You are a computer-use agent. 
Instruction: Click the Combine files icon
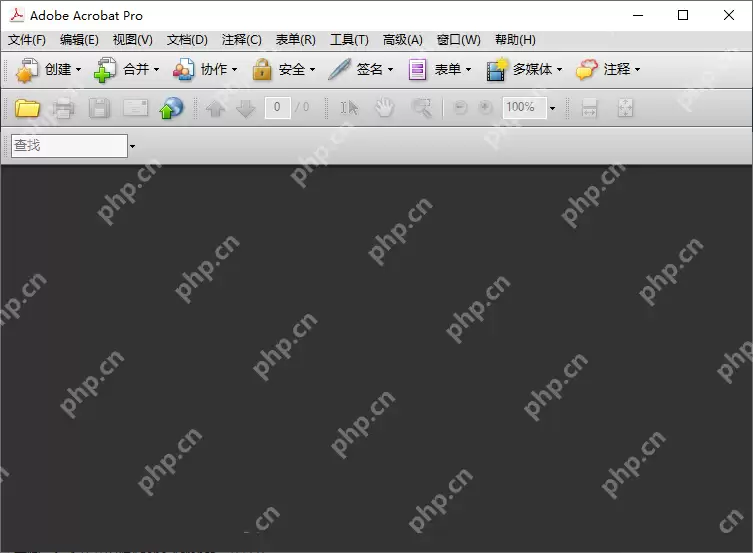(105, 70)
